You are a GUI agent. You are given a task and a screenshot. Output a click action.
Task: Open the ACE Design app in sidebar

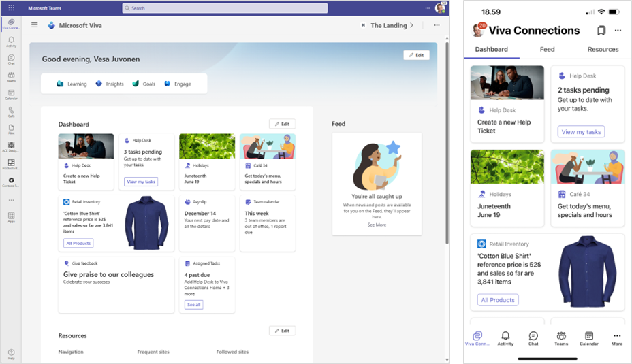pos(12,146)
